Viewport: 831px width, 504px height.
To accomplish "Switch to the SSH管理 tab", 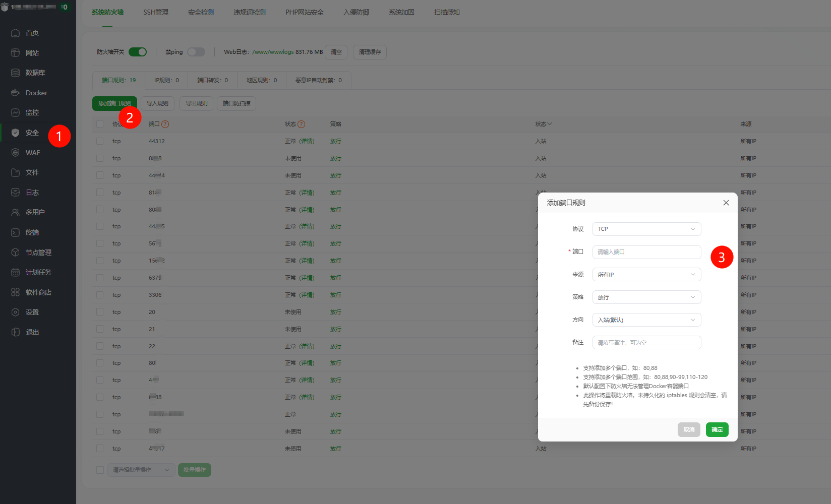I will 156,12.
